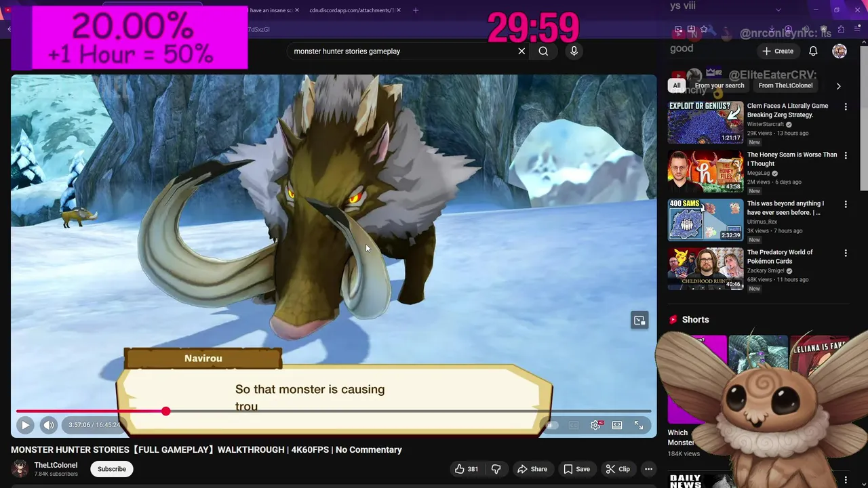Like the video showing 381 likes
The width and height of the screenshot is (868, 488).
pos(467,469)
